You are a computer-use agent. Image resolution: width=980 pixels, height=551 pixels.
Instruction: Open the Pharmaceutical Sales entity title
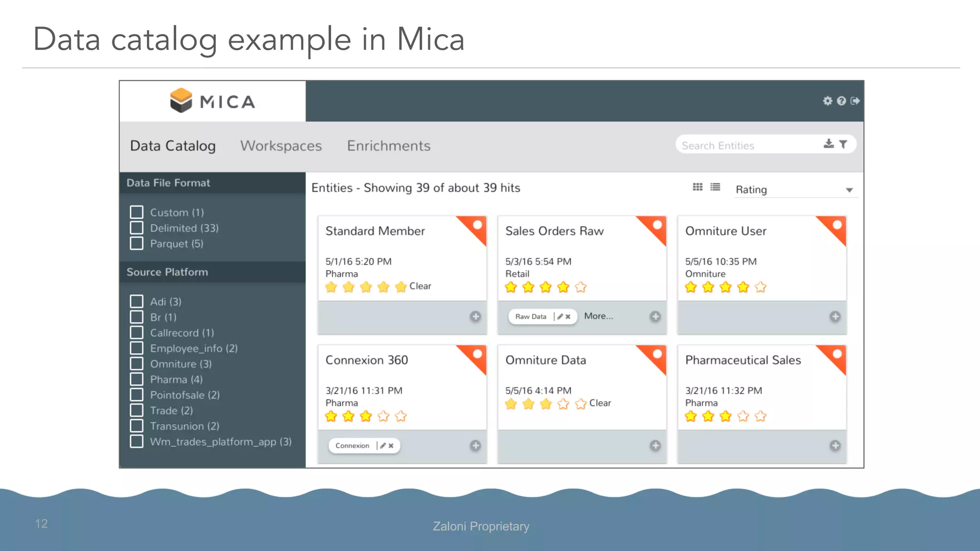click(743, 360)
